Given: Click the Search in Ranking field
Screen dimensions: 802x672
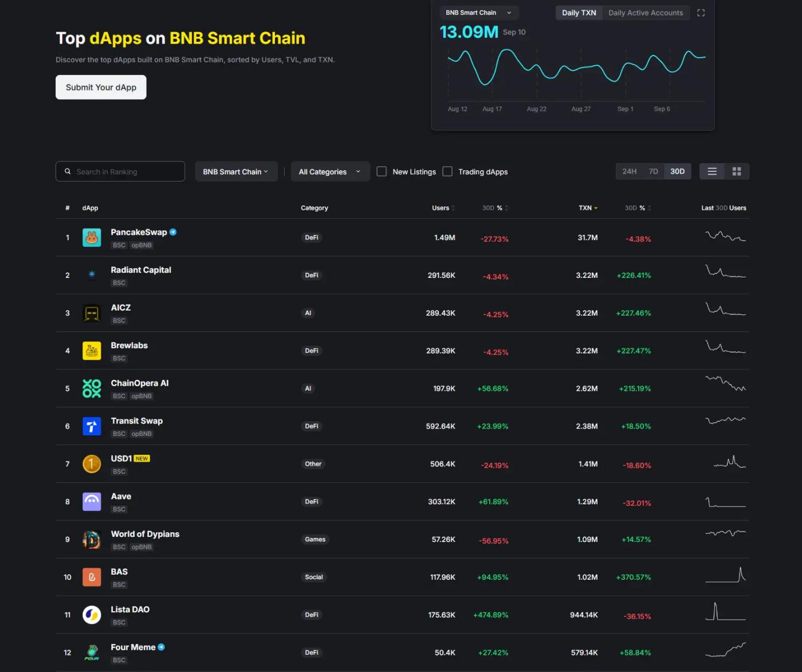Looking at the screenshot, I should (x=126, y=171).
